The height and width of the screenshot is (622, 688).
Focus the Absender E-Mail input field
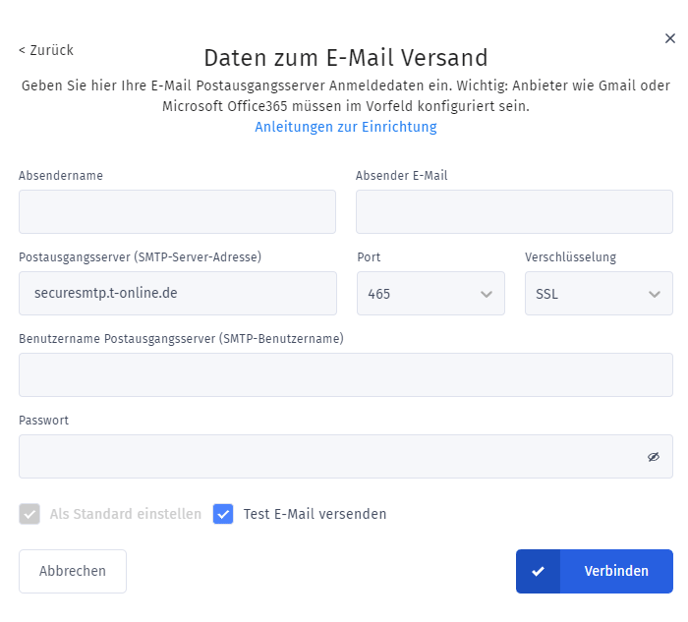514,212
